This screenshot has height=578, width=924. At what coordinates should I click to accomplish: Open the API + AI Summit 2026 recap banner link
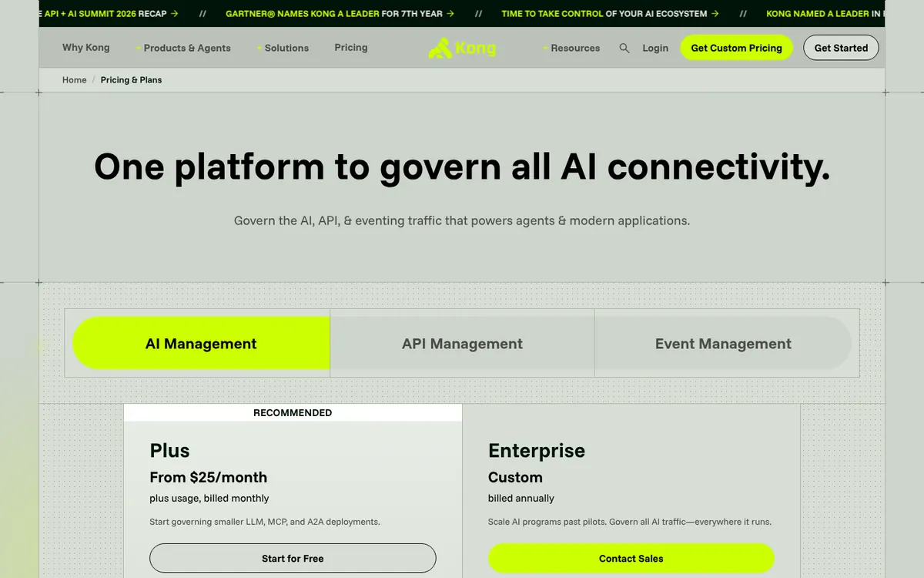pos(109,14)
